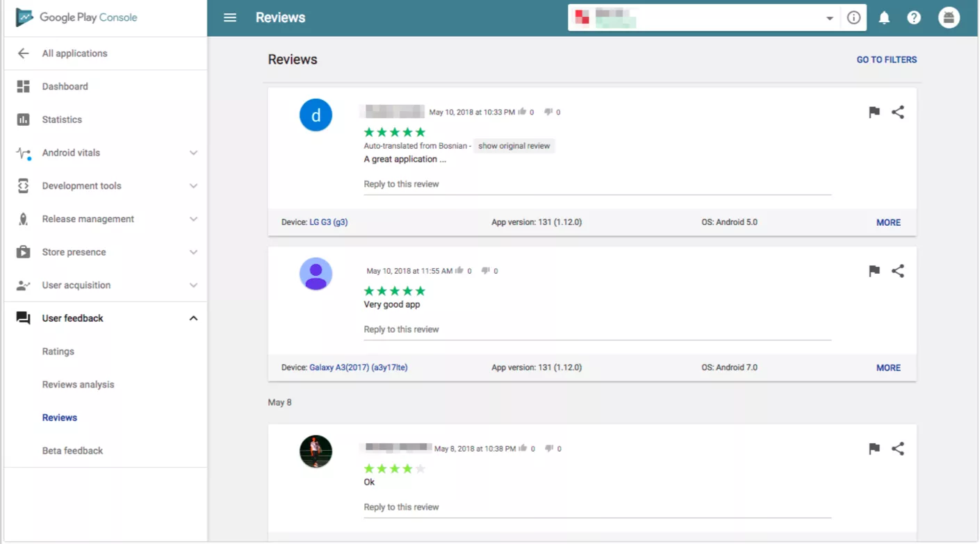This screenshot has height=544, width=980.
Task: Flag the Bosnian auto-translated review
Action: coord(874,113)
